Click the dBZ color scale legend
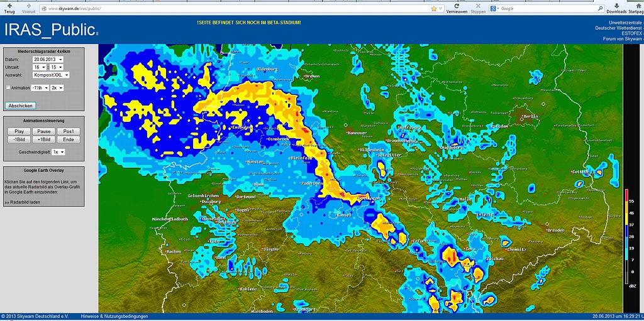This screenshot has height=321, width=644. (x=628, y=238)
